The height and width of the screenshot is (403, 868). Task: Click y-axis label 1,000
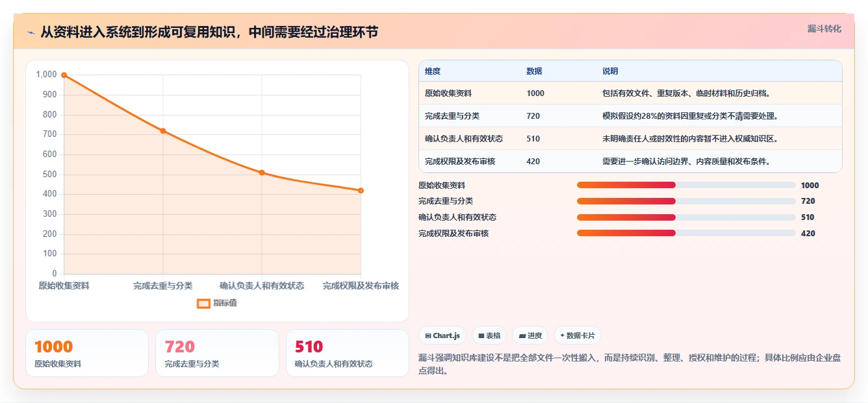(46, 75)
